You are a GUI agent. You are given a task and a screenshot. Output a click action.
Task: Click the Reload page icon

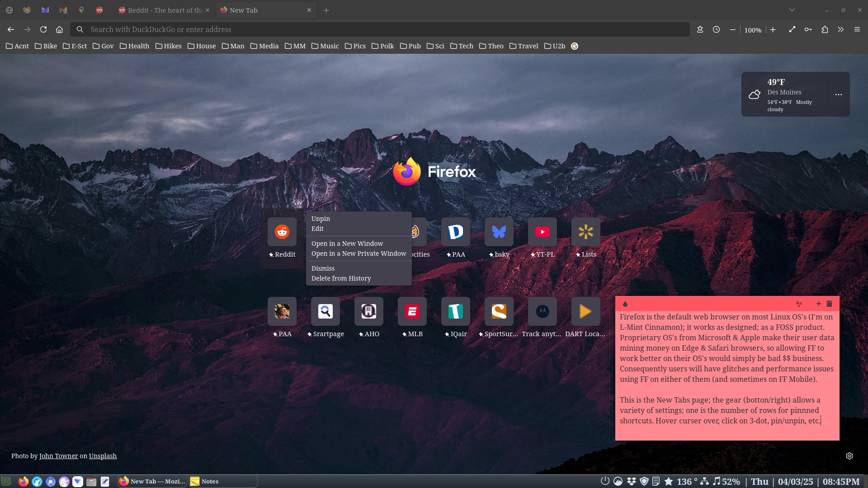43,29
